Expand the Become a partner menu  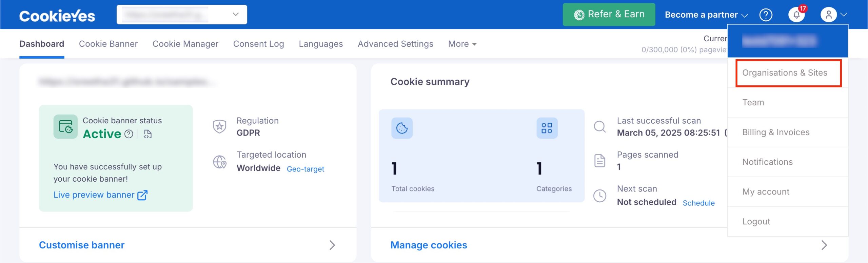(x=706, y=15)
